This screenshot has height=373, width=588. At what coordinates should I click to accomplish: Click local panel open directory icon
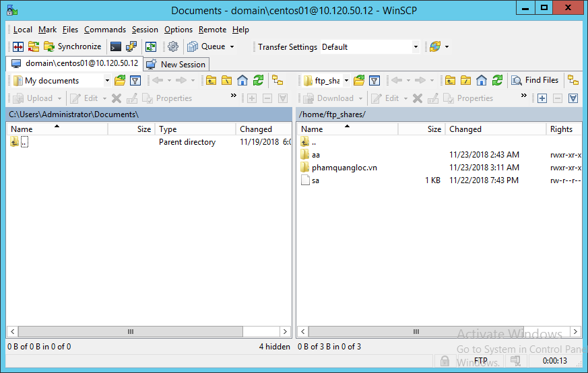tap(120, 80)
